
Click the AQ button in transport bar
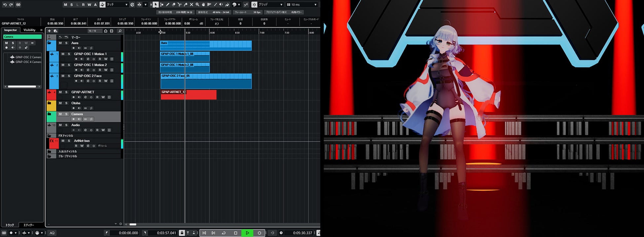tap(52, 233)
